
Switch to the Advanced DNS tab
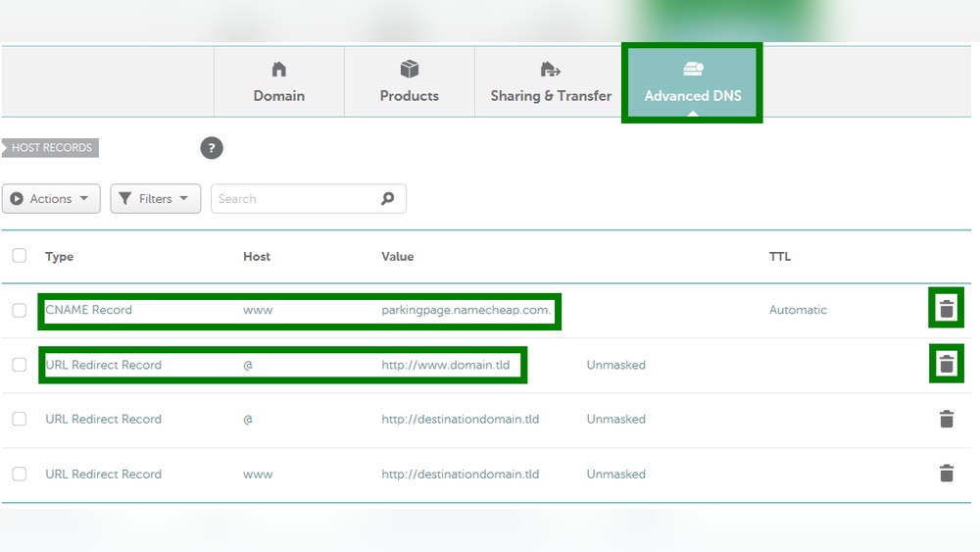point(693,81)
